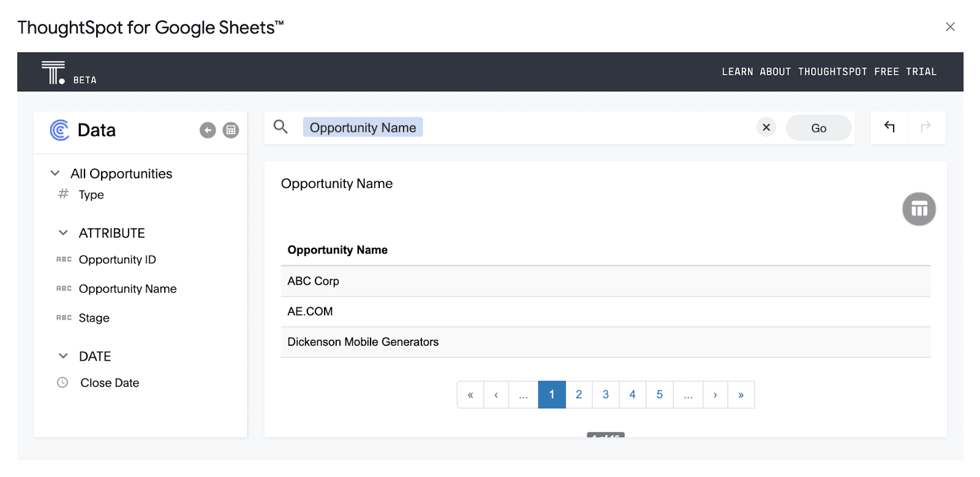Viewport: 980px width, 477px height.
Task: Go to previous page with ‹ button
Action: coord(496,395)
